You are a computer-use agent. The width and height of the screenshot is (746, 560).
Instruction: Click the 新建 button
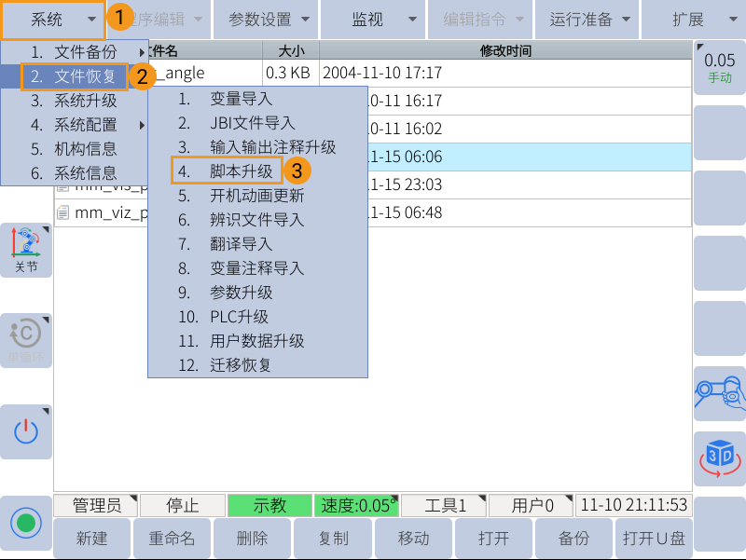[x=91, y=539]
